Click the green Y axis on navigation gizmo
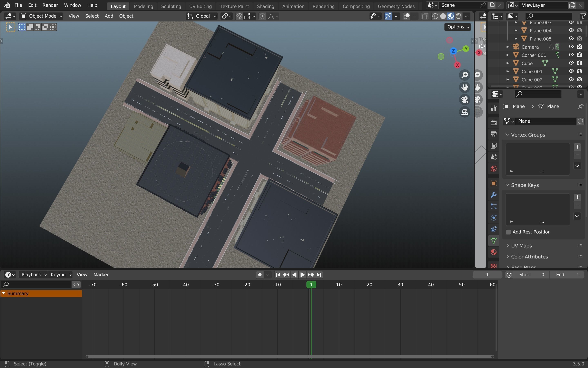This screenshot has height=368, width=588. tap(466, 49)
